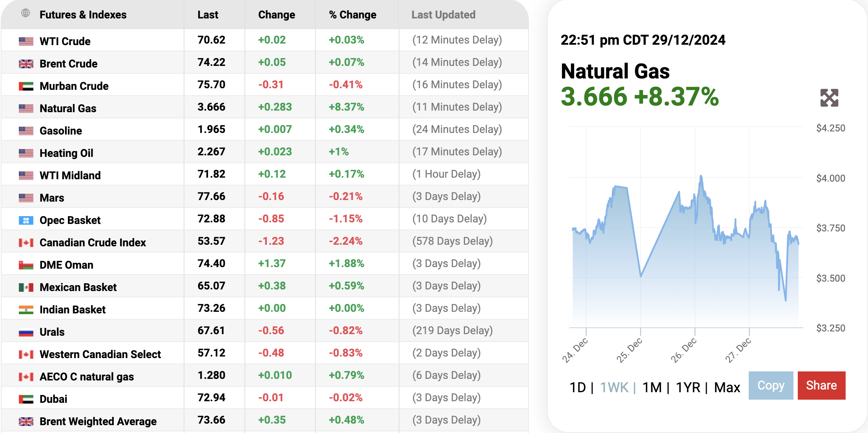Click the red Share button
Image resolution: width=868 pixels, height=433 pixels.
pyautogui.click(x=821, y=386)
